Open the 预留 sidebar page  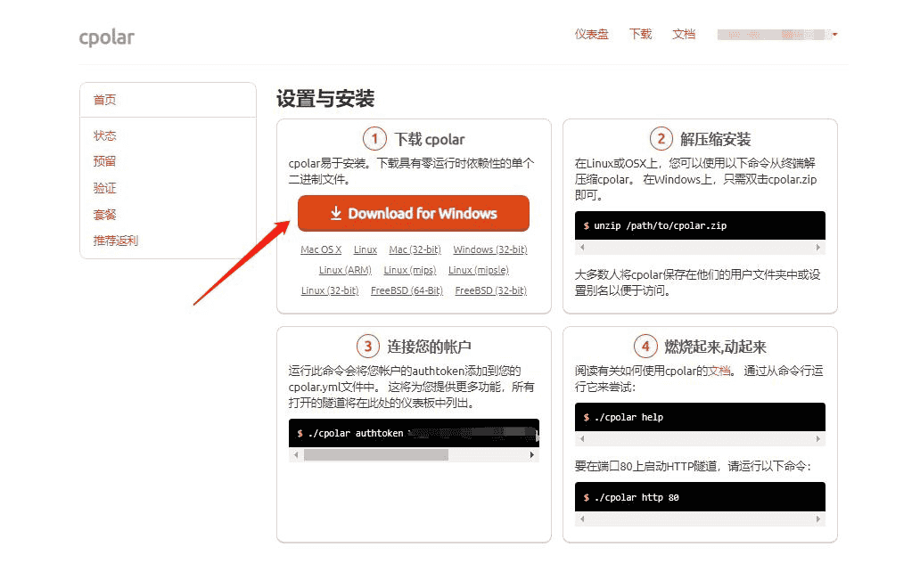(104, 161)
